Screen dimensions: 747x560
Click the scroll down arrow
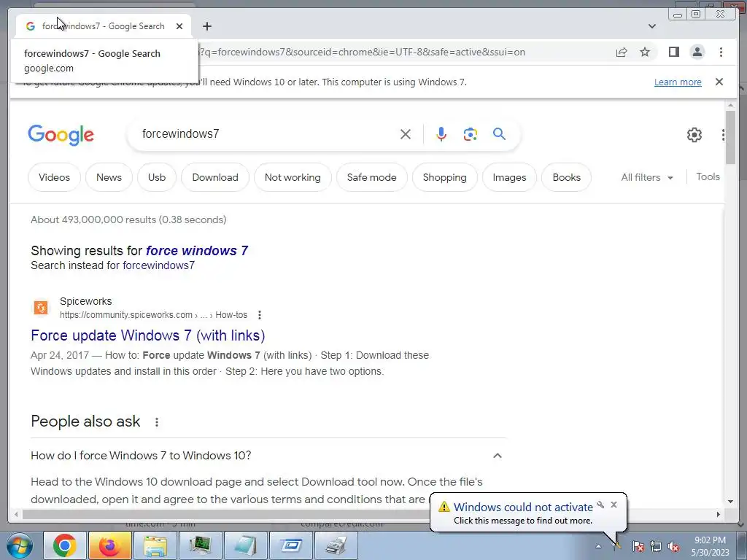pos(730,501)
